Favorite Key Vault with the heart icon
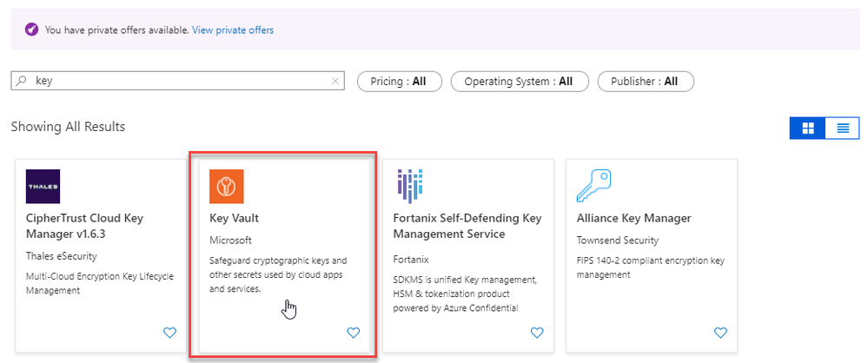868x363 pixels. (x=353, y=333)
